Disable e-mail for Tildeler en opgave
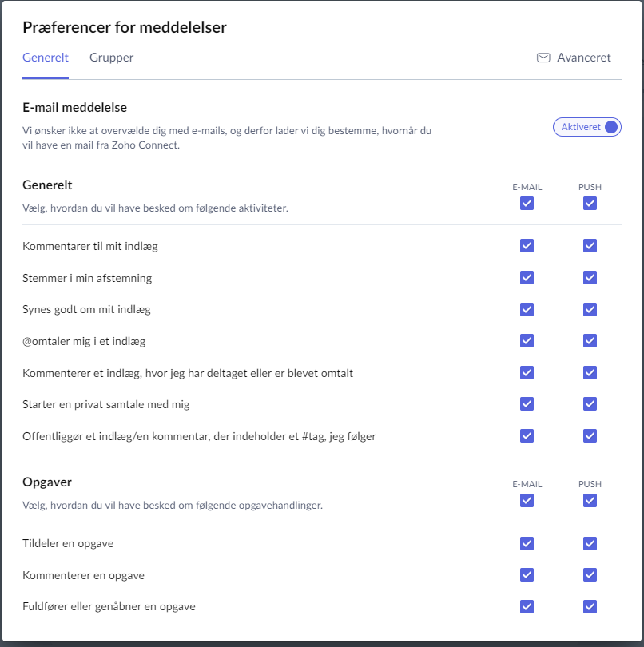Image resolution: width=644 pixels, height=647 pixels. [527, 544]
